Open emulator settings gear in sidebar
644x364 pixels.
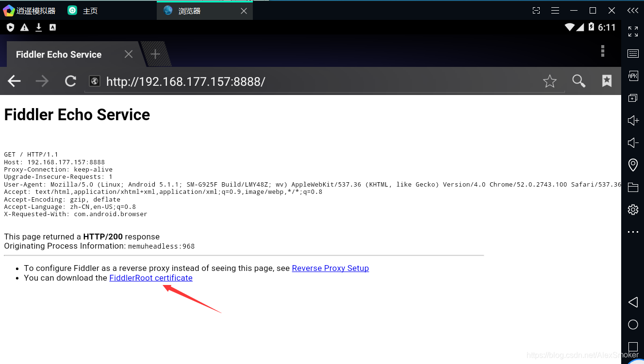click(633, 209)
